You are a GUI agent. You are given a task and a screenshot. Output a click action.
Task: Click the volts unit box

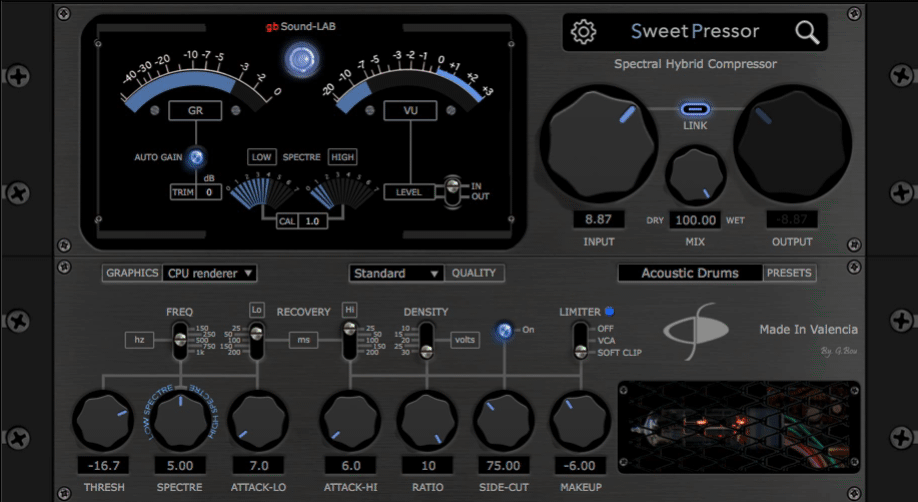(x=465, y=340)
